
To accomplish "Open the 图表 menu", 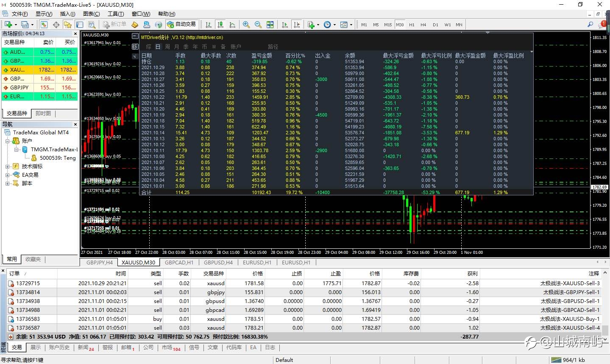I will (91, 14).
